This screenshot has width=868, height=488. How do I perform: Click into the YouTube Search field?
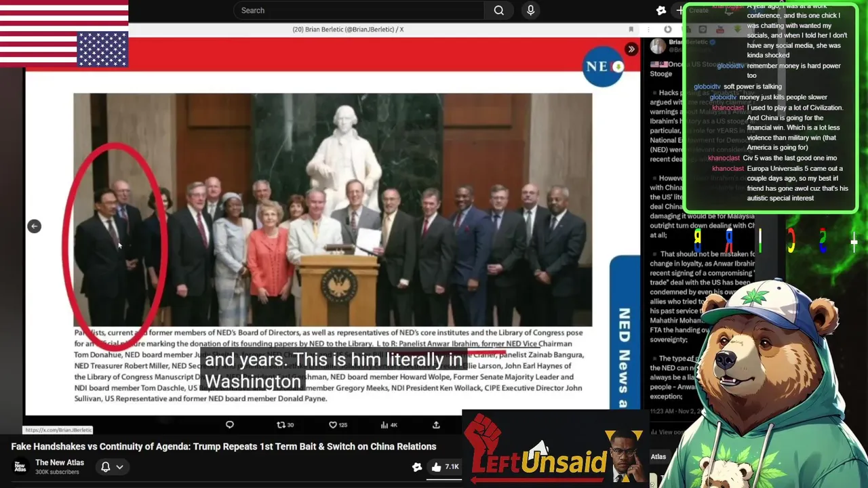point(359,10)
